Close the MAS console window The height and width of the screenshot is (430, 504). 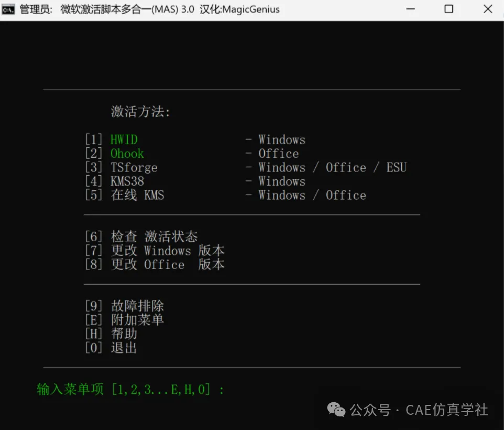pos(488,9)
